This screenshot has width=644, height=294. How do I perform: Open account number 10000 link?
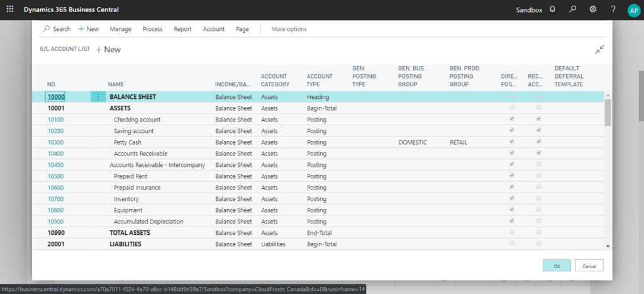pyautogui.click(x=56, y=97)
